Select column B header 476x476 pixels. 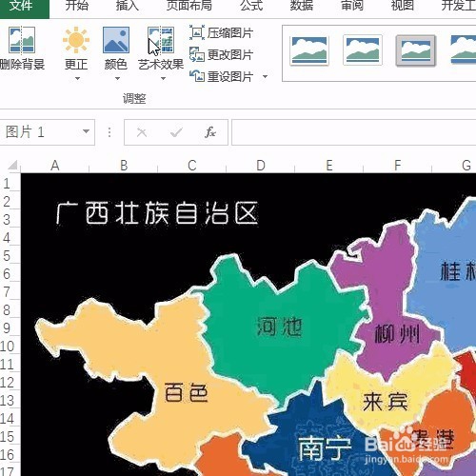[124, 166]
